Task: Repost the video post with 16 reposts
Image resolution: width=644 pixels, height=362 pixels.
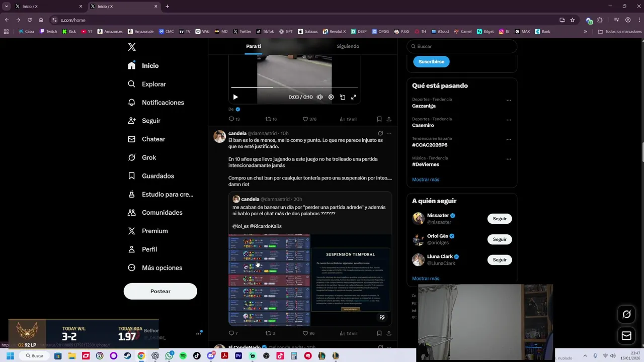Action: (x=271, y=119)
